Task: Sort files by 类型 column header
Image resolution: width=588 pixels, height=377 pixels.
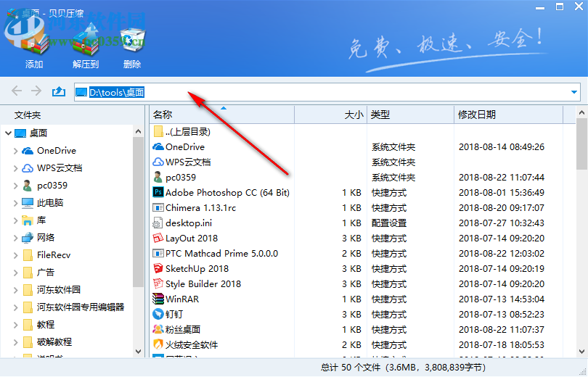Action: click(411, 115)
